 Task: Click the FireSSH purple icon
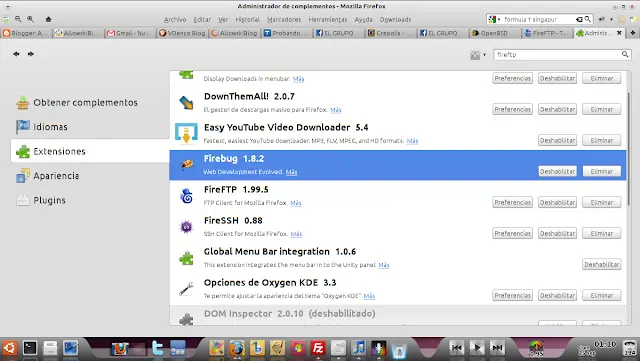point(187,227)
